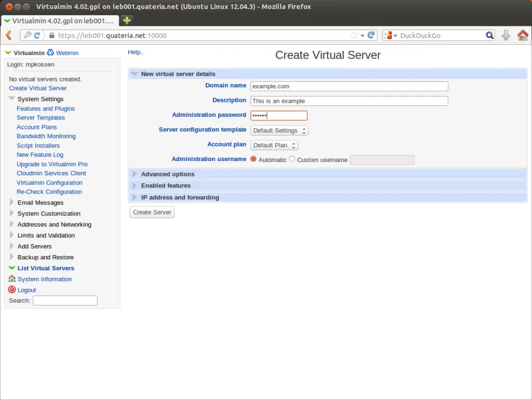
Task: Switch to Virtualmin mode in the sidebar header
Action: point(29,53)
